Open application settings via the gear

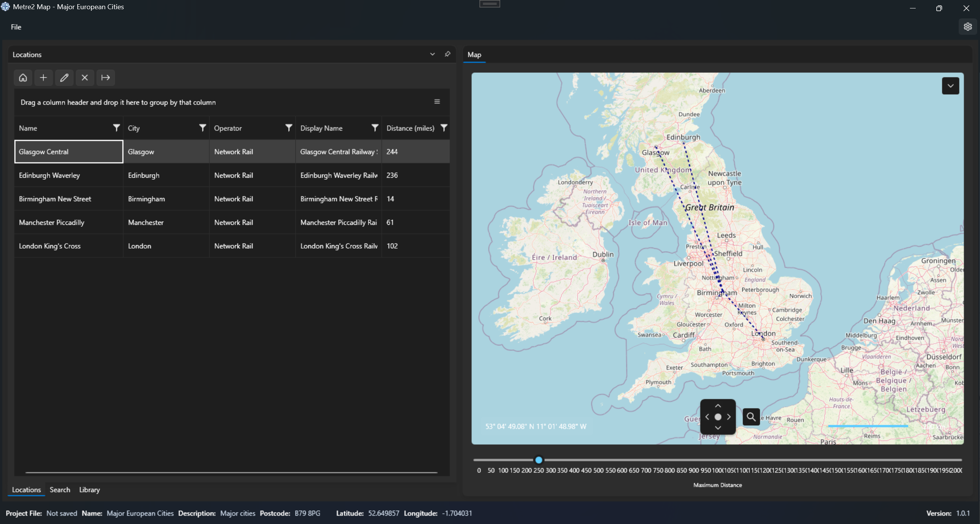(x=968, y=26)
